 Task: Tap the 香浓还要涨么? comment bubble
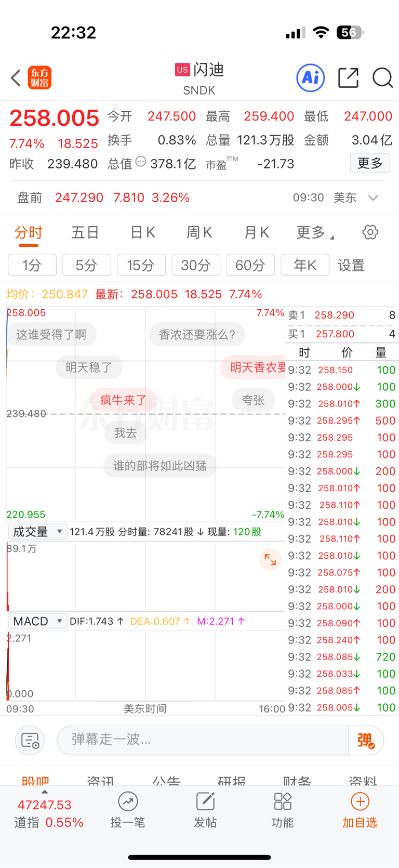click(x=197, y=335)
